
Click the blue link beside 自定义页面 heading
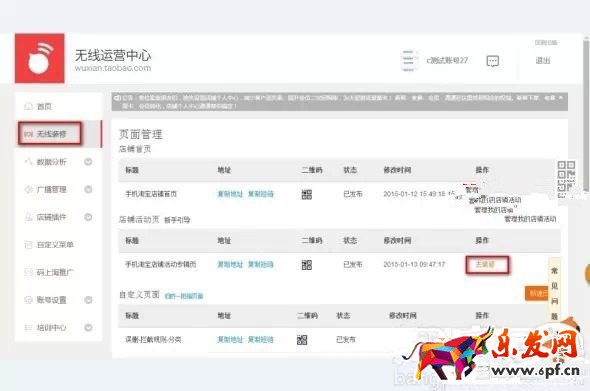point(184,296)
